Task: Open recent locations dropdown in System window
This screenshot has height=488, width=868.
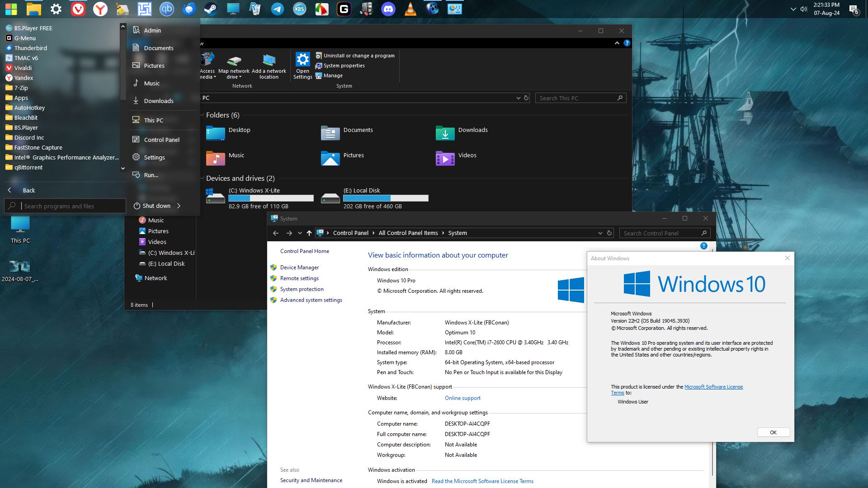Action: click(x=300, y=233)
